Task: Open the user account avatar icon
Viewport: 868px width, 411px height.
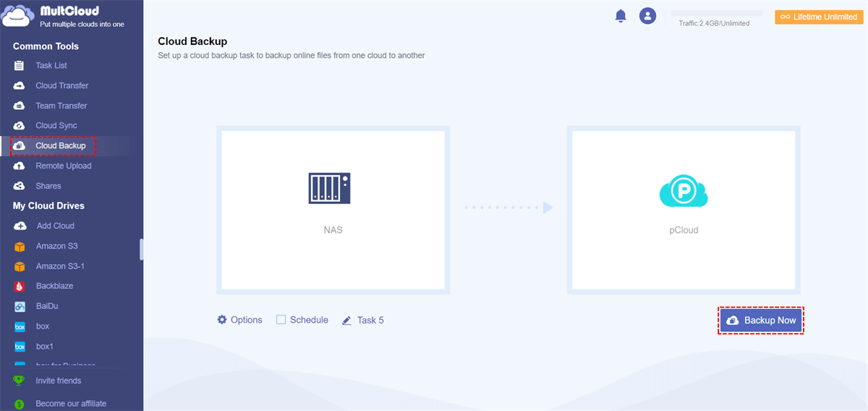Action: (647, 16)
